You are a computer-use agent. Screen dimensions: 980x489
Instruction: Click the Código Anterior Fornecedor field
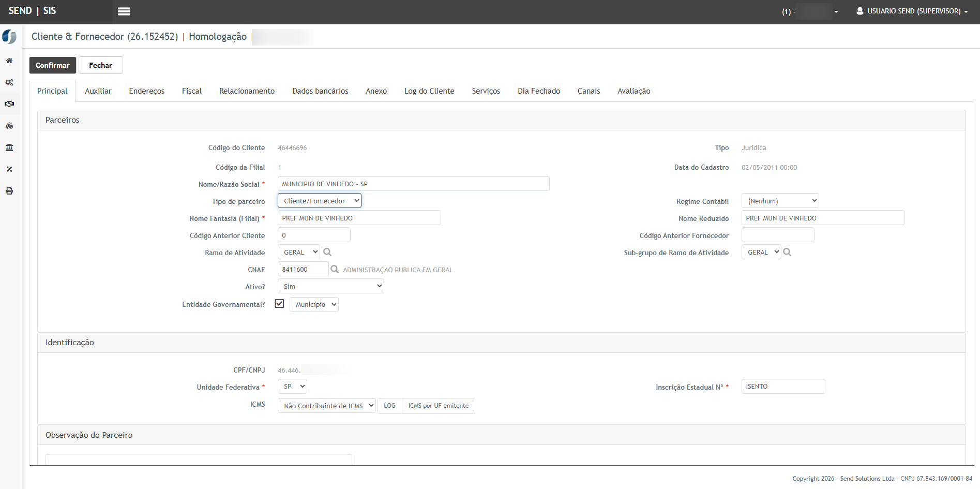coord(778,235)
